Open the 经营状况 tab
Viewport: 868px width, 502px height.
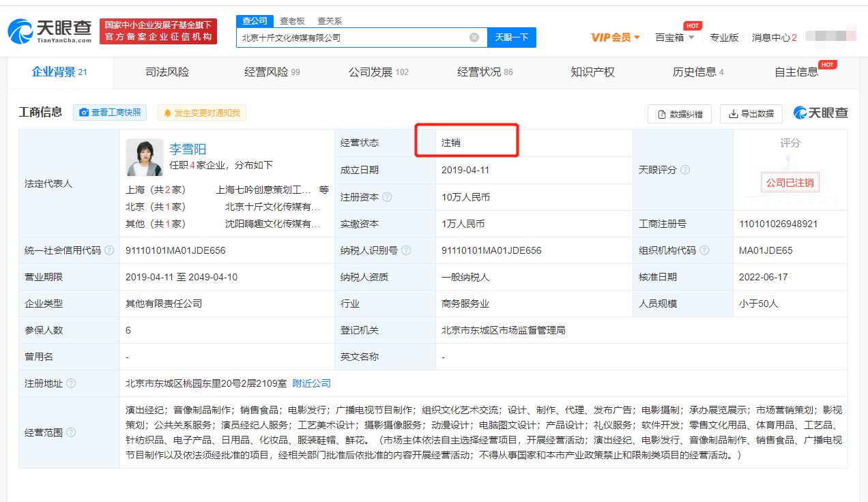click(484, 72)
